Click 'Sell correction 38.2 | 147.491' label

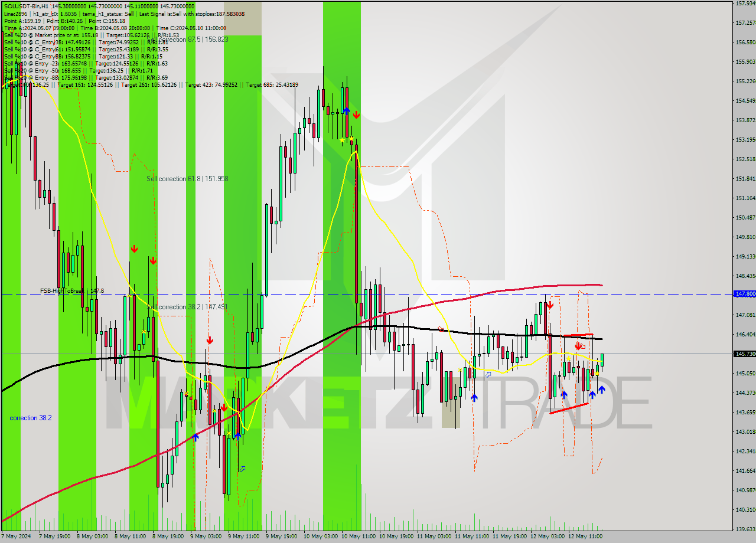[x=187, y=307]
